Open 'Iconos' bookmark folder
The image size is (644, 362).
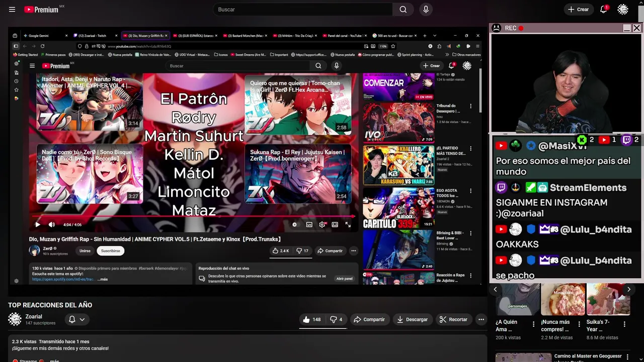(x=221, y=54)
